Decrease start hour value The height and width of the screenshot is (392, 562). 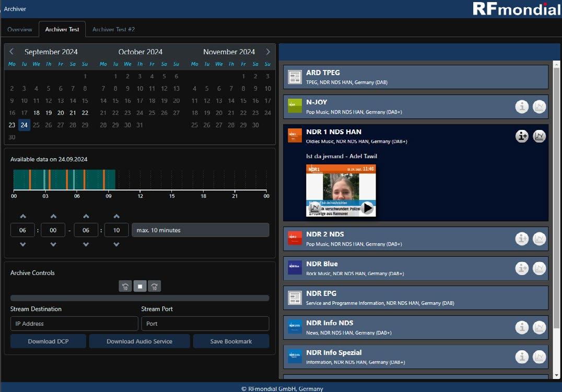pos(23,244)
